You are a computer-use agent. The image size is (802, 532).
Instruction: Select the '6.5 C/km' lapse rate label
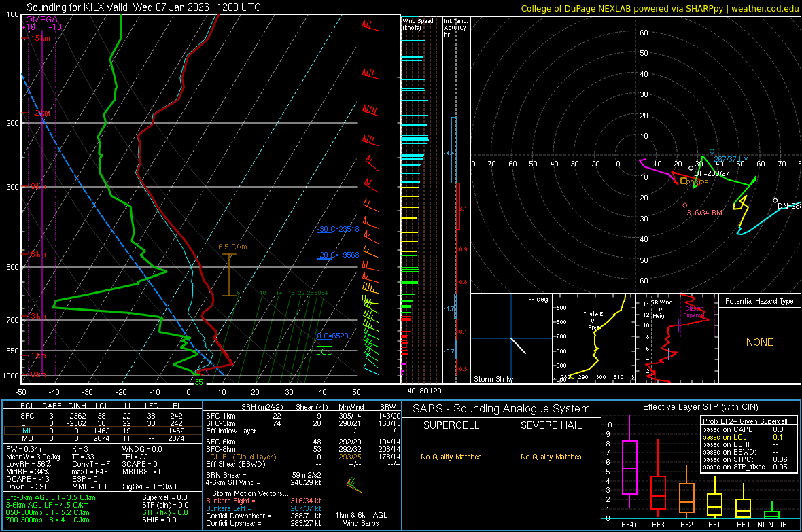click(x=232, y=247)
